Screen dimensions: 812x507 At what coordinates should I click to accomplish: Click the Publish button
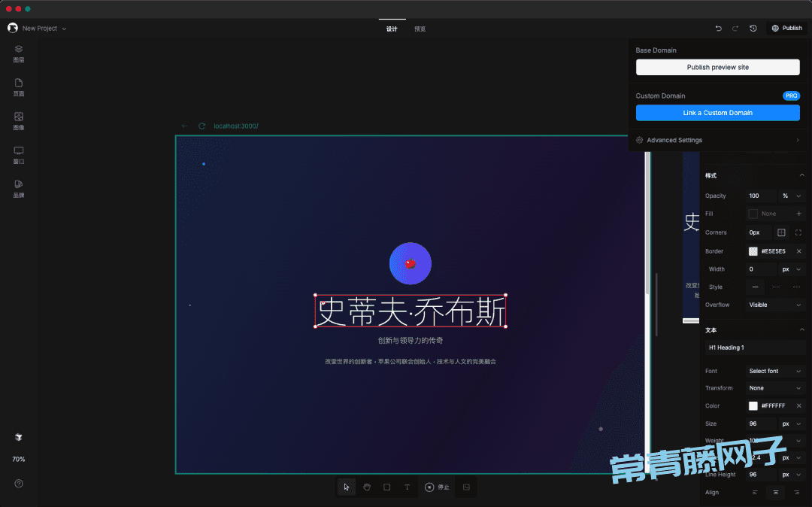(786, 28)
